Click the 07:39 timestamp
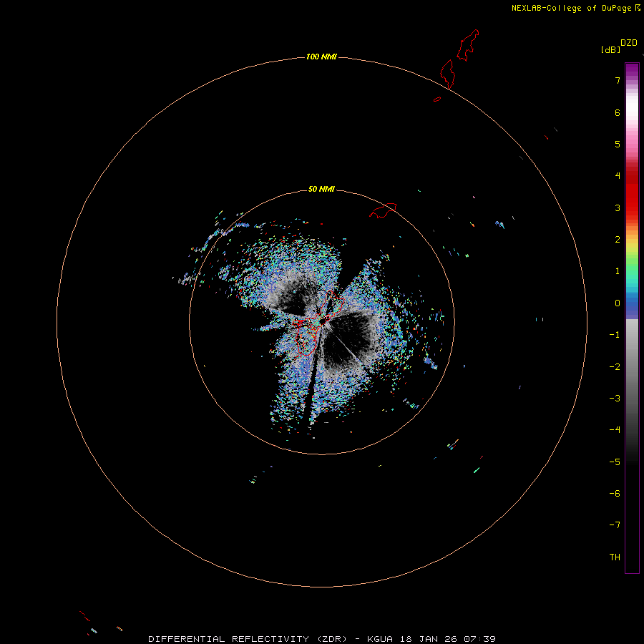 [x=479, y=639]
